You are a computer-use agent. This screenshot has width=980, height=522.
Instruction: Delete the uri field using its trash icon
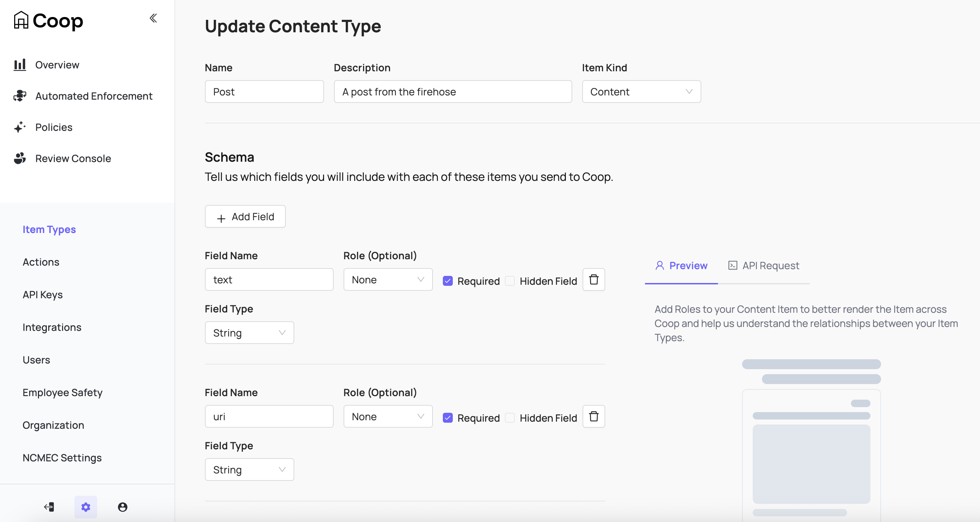pos(594,416)
